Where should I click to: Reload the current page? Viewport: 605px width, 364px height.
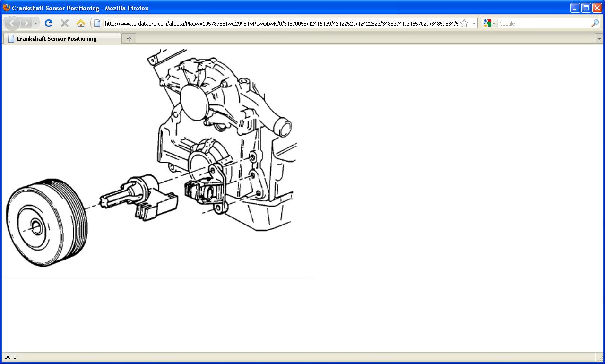click(48, 23)
